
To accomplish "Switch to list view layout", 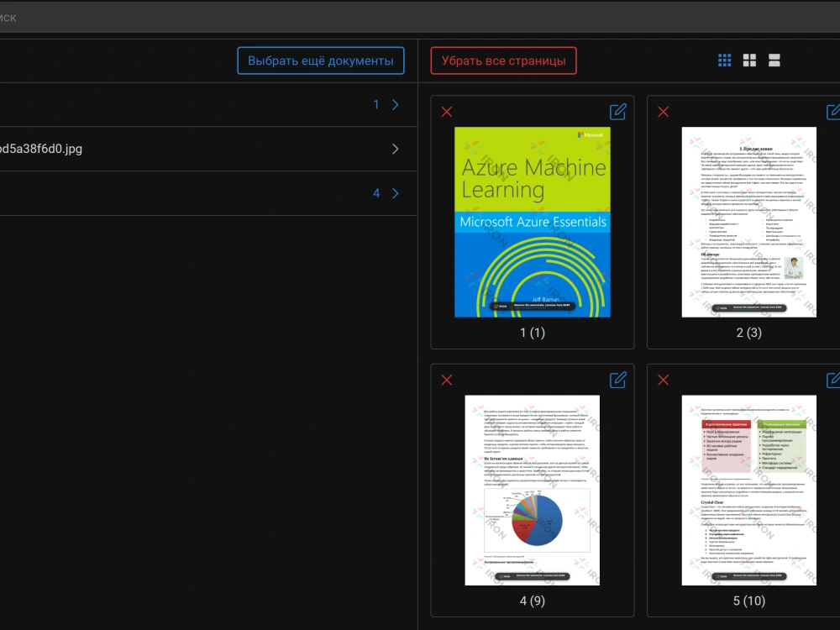I will (x=774, y=60).
